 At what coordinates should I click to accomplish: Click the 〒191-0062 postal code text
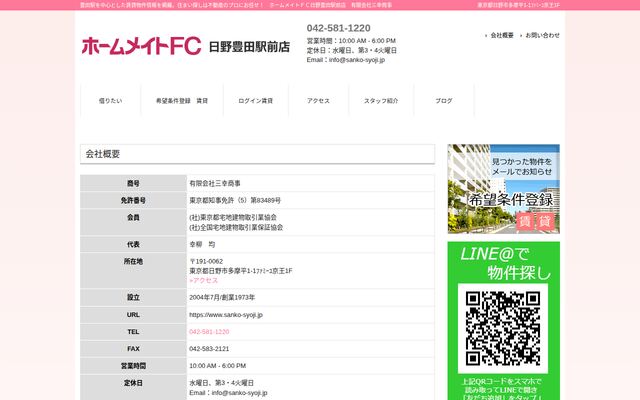click(206, 261)
